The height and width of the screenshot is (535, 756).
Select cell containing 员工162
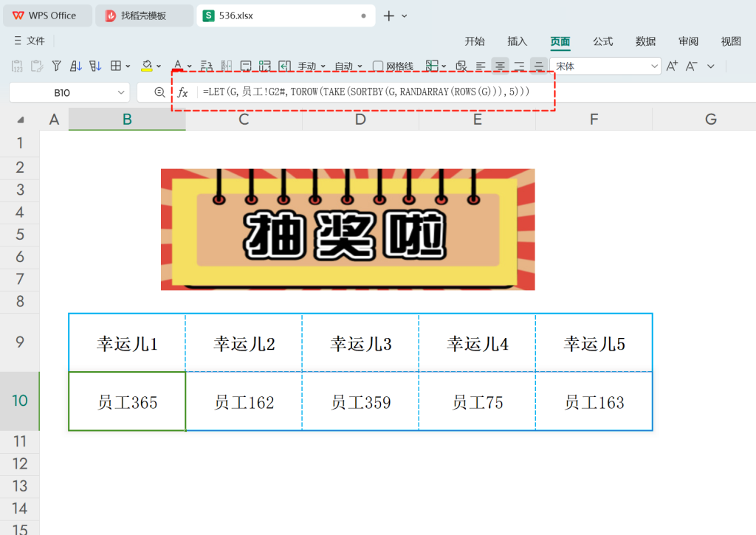pyautogui.click(x=244, y=401)
